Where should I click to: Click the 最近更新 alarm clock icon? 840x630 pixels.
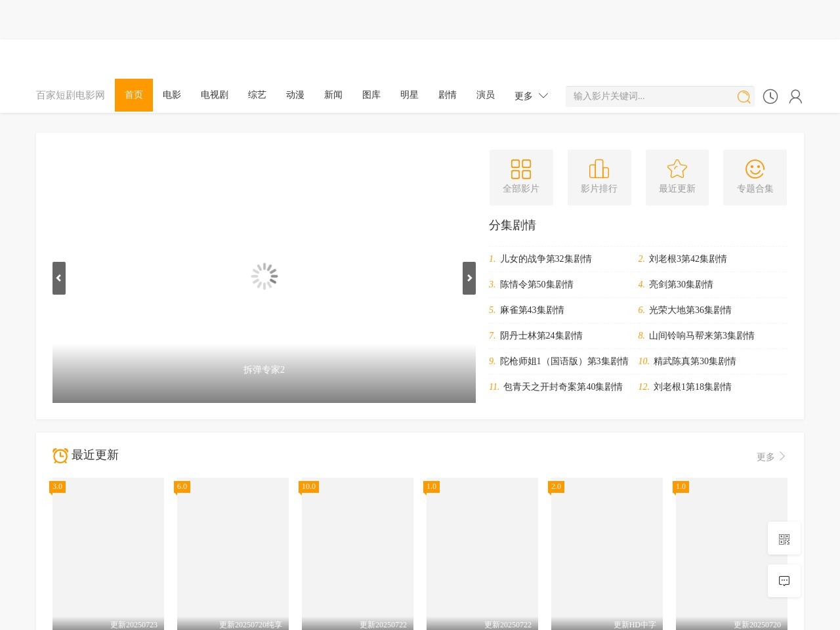point(60,455)
